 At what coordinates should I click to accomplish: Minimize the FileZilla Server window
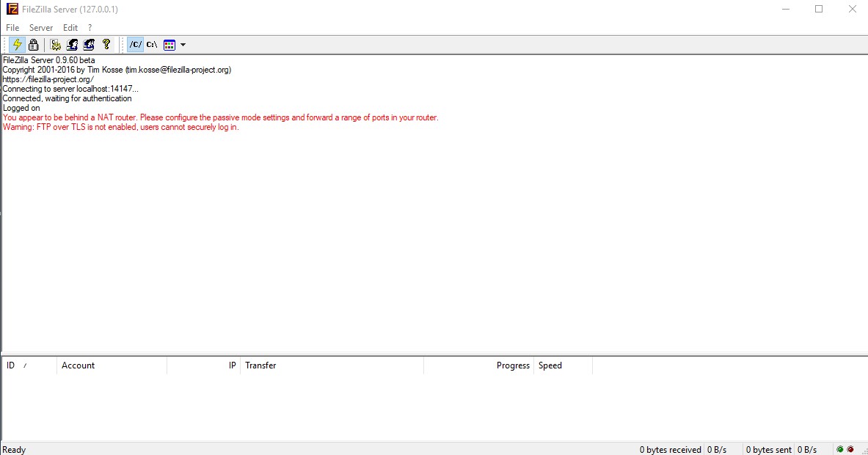(786, 10)
